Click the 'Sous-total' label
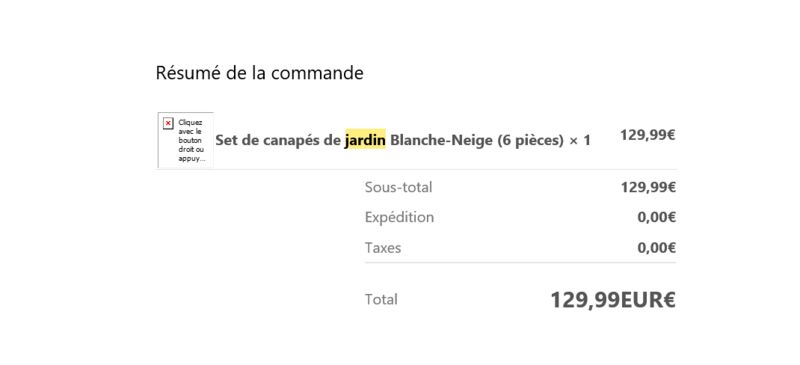This screenshot has height=365, width=800. [398, 187]
